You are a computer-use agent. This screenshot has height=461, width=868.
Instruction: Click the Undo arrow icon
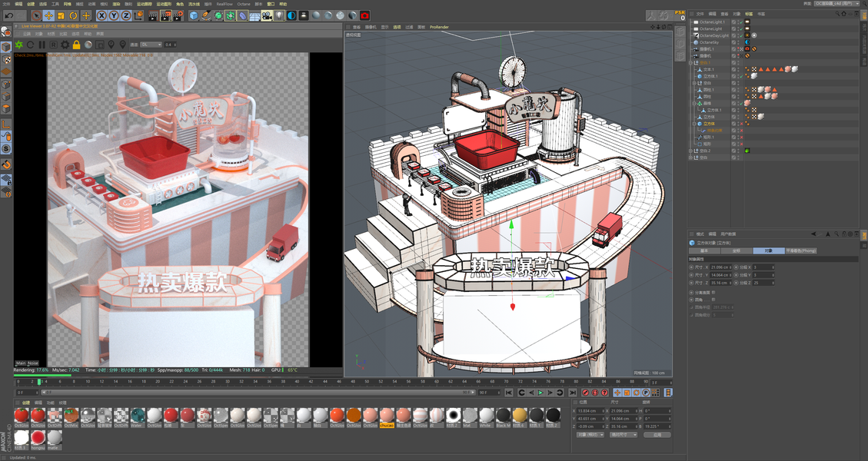9,15
